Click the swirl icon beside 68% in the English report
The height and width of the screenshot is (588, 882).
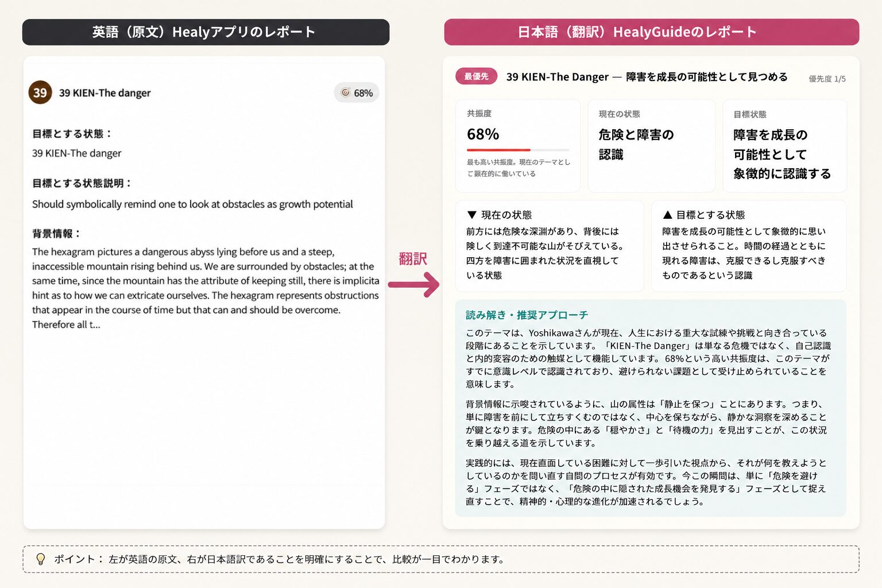point(346,92)
